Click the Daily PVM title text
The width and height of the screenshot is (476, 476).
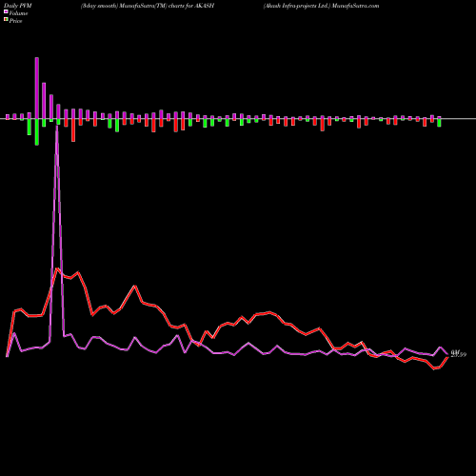[x=18, y=6]
